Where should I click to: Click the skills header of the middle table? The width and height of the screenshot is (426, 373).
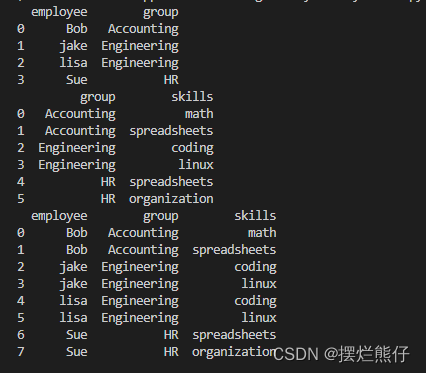tap(192, 97)
